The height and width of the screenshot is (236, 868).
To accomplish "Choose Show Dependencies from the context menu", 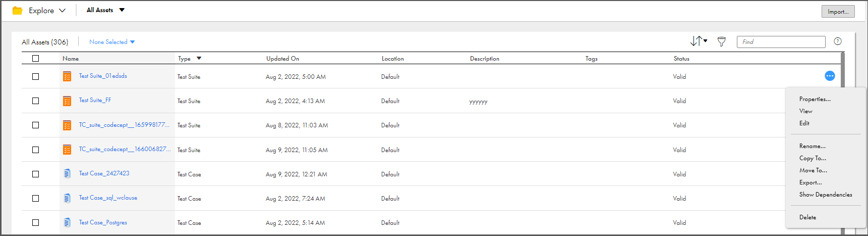I will 826,195.
